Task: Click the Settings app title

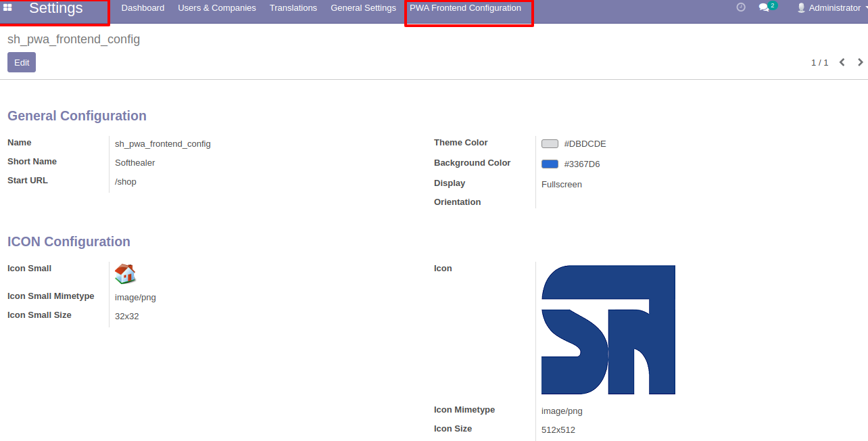Action: [x=56, y=9]
